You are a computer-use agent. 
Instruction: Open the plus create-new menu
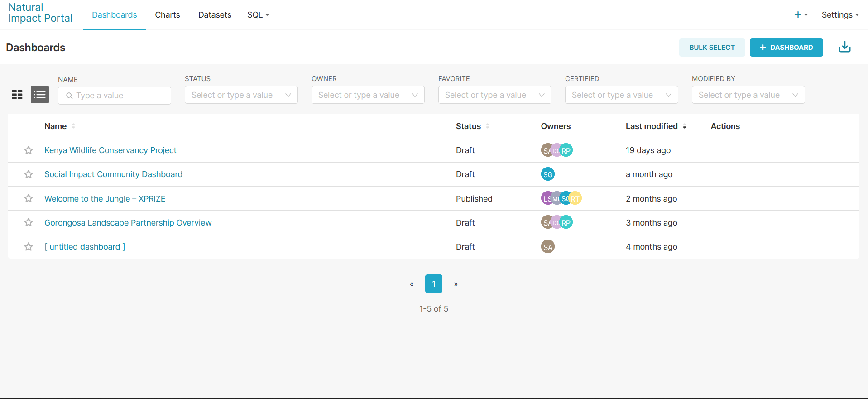pos(801,15)
